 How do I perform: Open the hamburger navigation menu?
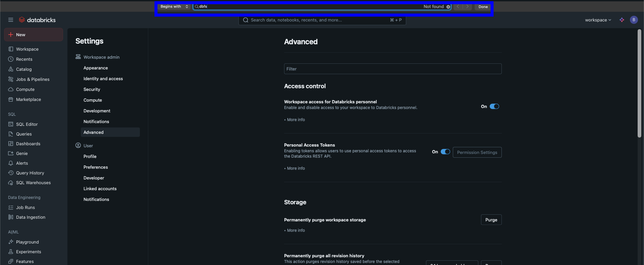[11, 20]
